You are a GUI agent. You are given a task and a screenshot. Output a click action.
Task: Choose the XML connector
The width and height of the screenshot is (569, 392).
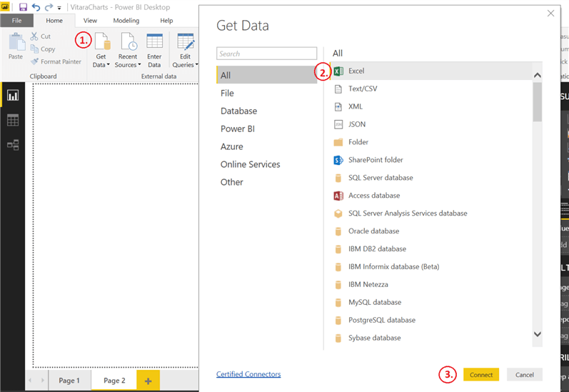pos(431,106)
